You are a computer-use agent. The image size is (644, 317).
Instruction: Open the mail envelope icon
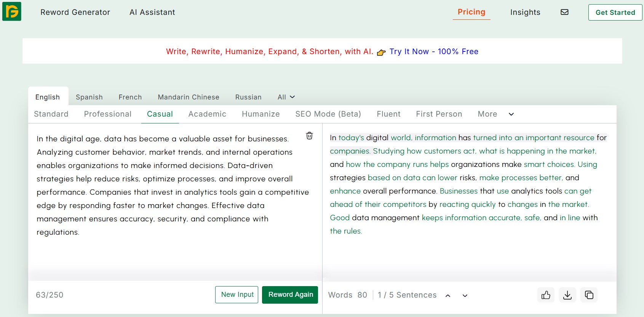pos(564,12)
